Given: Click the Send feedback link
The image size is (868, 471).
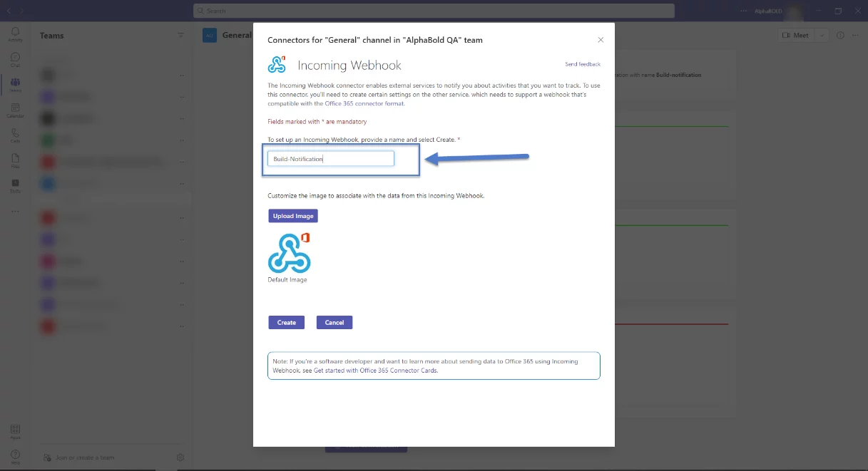Looking at the screenshot, I should coord(583,64).
